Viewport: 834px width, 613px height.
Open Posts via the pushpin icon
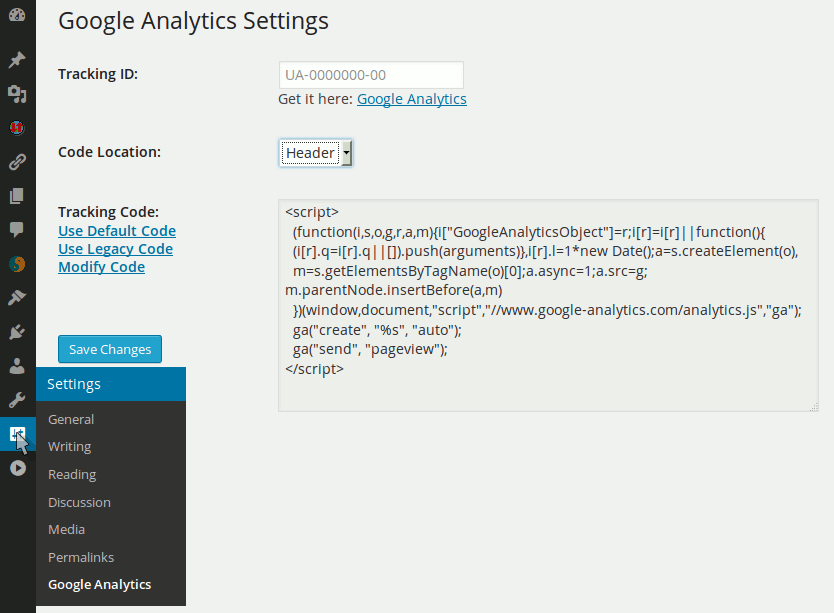tap(17, 60)
